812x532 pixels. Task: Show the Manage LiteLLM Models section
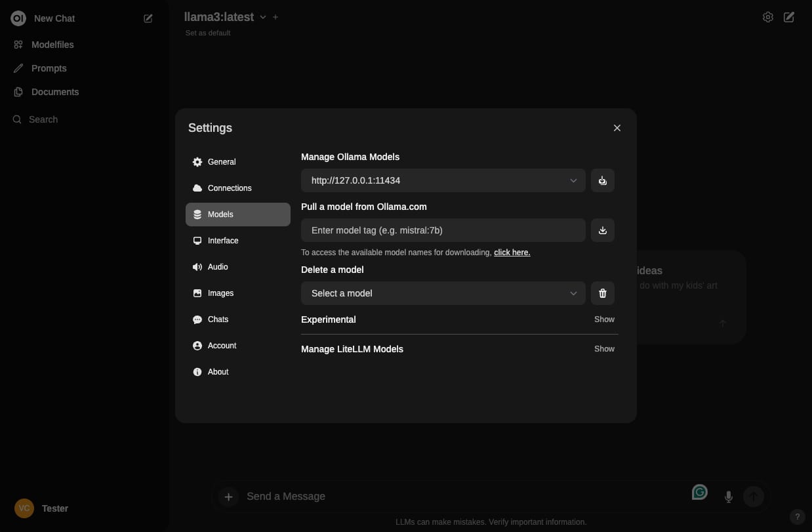click(604, 348)
